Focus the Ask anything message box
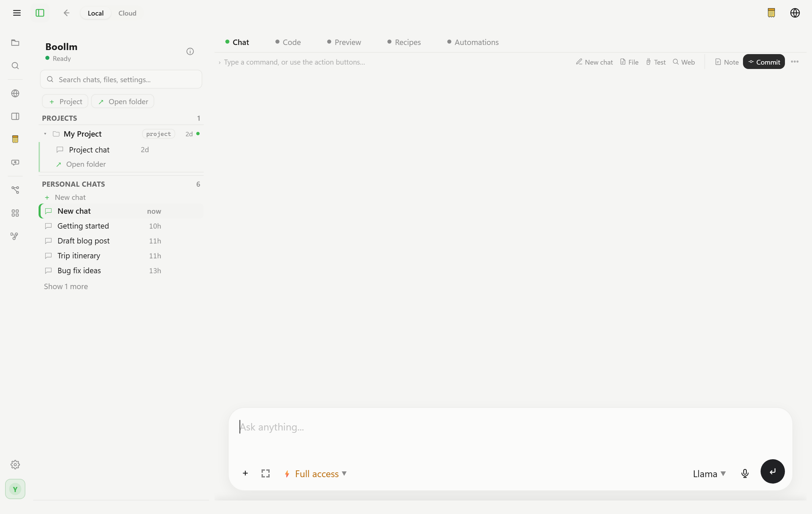812x514 pixels. pos(510,427)
